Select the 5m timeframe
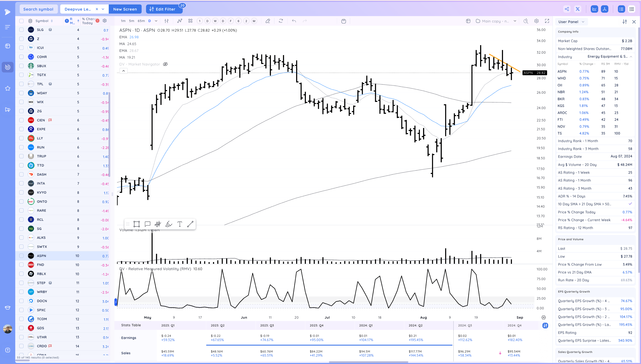The width and height of the screenshot is (641, 364). pyautogui.click(x=132, y=21)
